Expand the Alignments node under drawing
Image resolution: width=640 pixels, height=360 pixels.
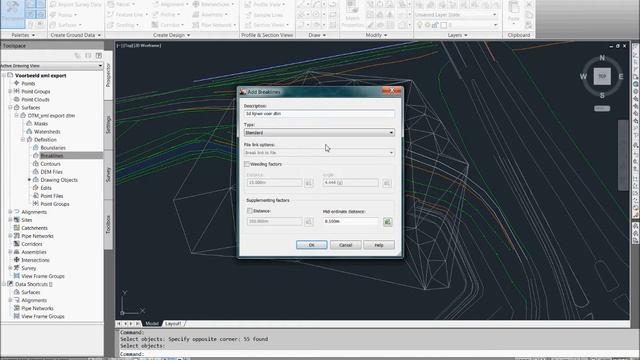point(10,212)
